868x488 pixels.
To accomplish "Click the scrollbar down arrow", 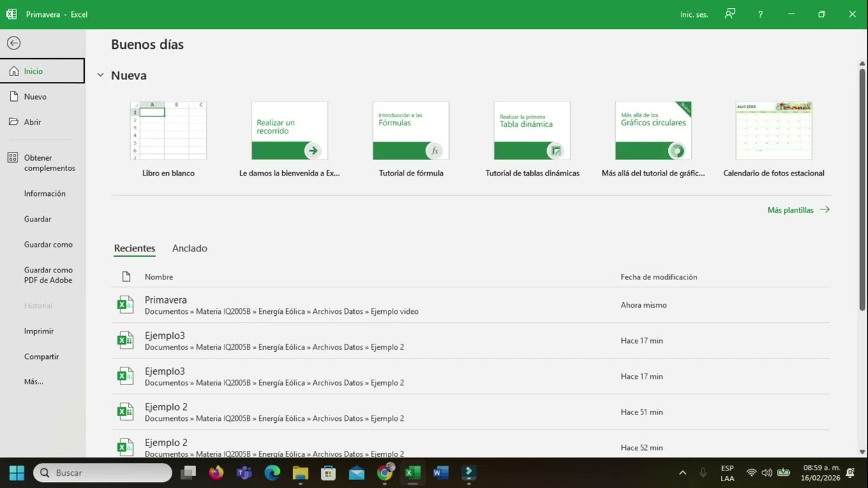I will (x=863, y=452).
